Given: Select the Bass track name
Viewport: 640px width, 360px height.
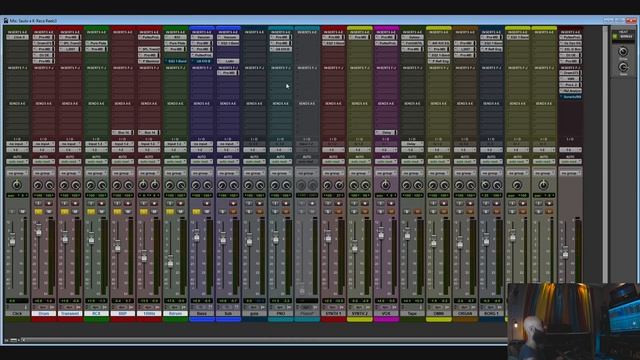Looking at the screenshot, I should (202, 313).
